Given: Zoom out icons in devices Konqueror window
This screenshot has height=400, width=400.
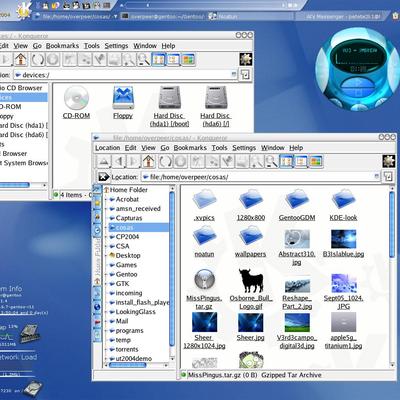Looking at the screenshot, I should 144,60.
